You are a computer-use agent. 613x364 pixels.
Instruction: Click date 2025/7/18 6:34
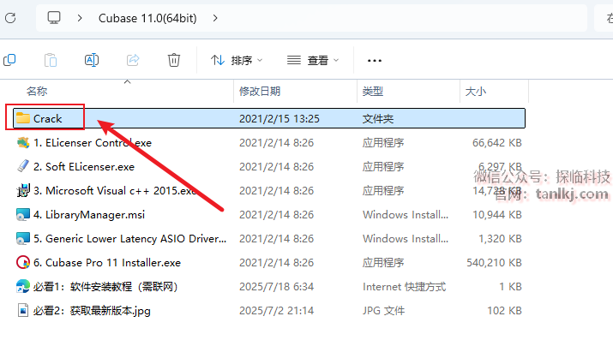pyautogui.click(x=276, y=287)
